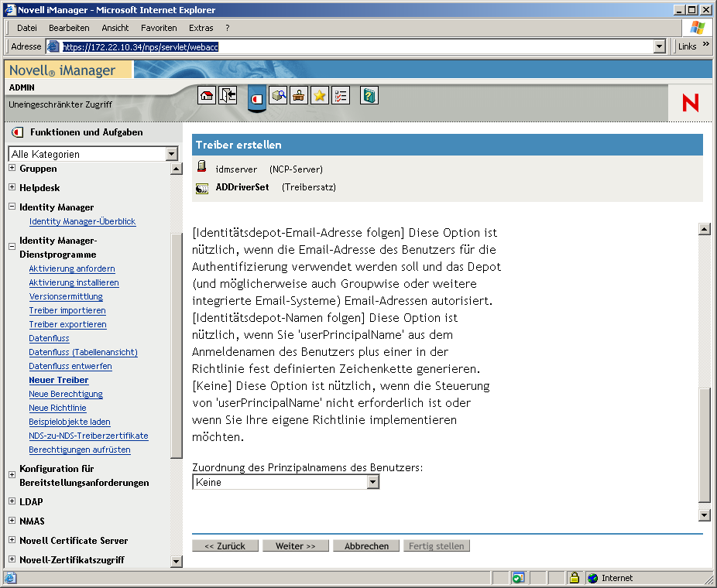The height and width of the screenshot is (588, 717).
Task: Click the lock icon in the status bar
Action: (575, 578)
